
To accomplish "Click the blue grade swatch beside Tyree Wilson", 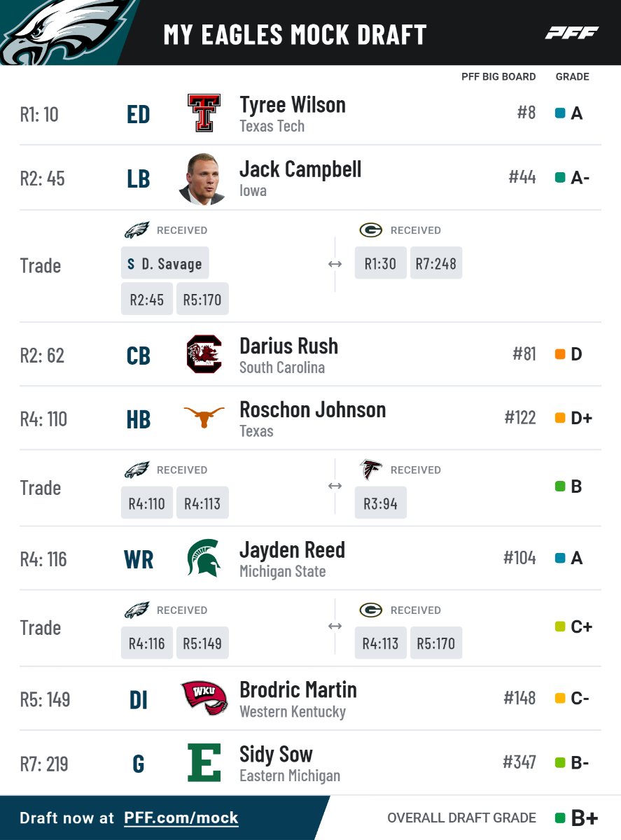I will pyautogui.click(x=560, y=113).
